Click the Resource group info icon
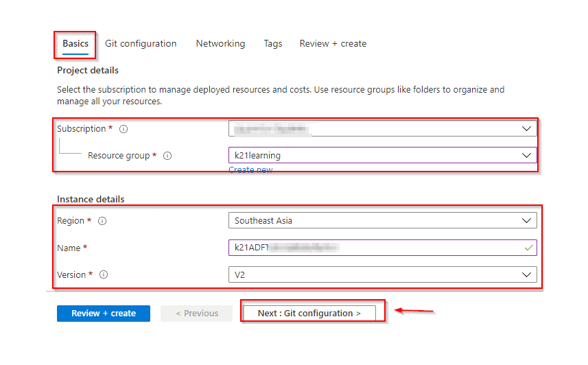 (x=167, y=156)
